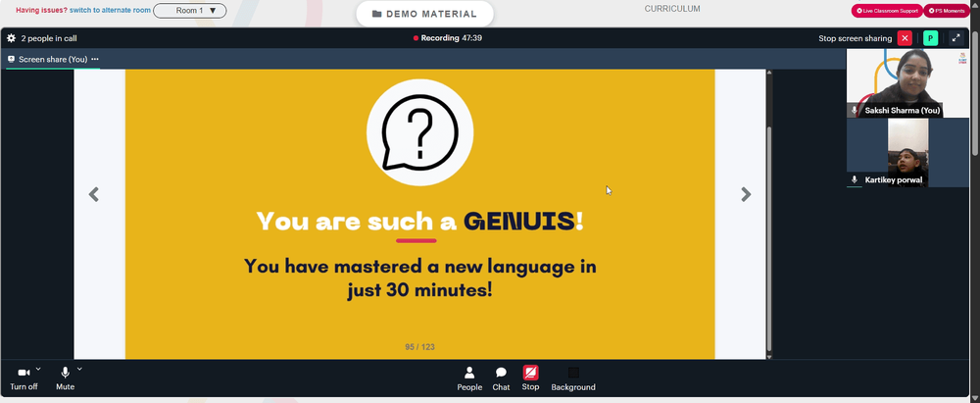This screenshot has height=403, width=980.
Task: Click the green P profile icon
Action: point(931,38)
